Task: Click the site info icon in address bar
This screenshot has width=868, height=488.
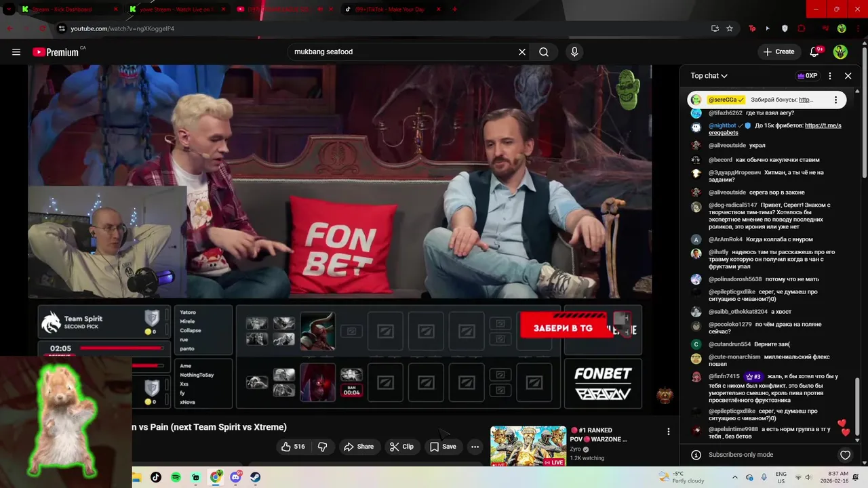Action: click(x=62, y=28)
